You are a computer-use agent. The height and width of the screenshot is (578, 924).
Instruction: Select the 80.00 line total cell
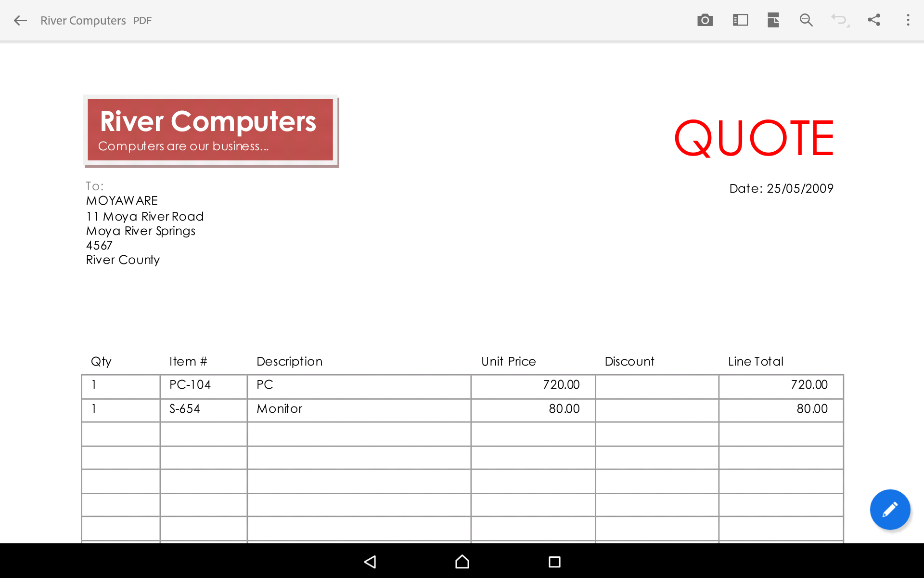[781, 410]
